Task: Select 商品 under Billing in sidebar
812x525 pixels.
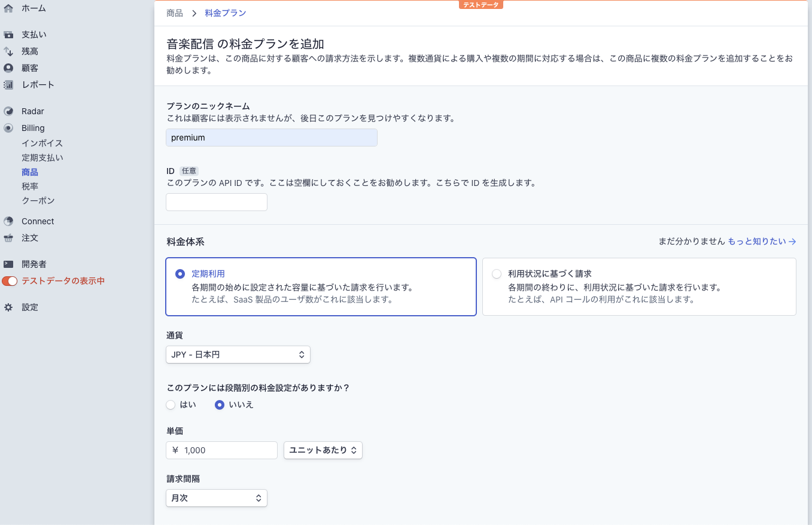Action: pyautogui.click(x=30, y=172)
